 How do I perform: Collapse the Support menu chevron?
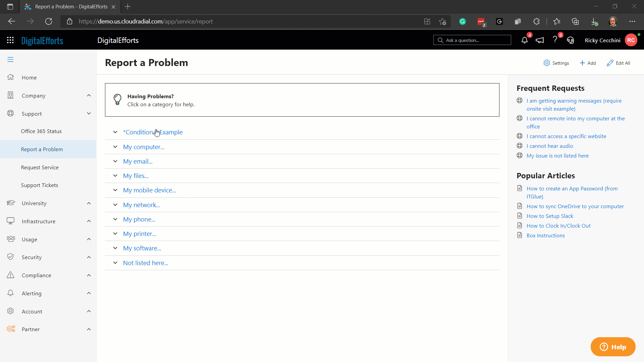tap(89, 114)
